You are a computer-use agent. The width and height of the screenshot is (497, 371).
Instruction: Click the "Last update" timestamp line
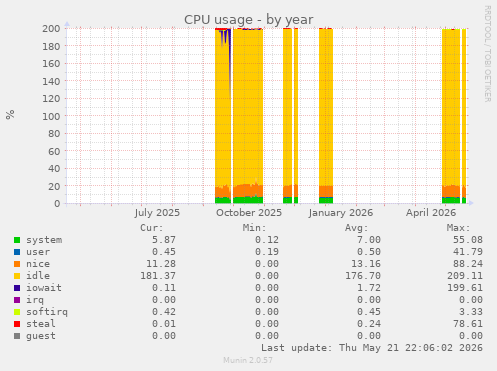pos(372,348)
